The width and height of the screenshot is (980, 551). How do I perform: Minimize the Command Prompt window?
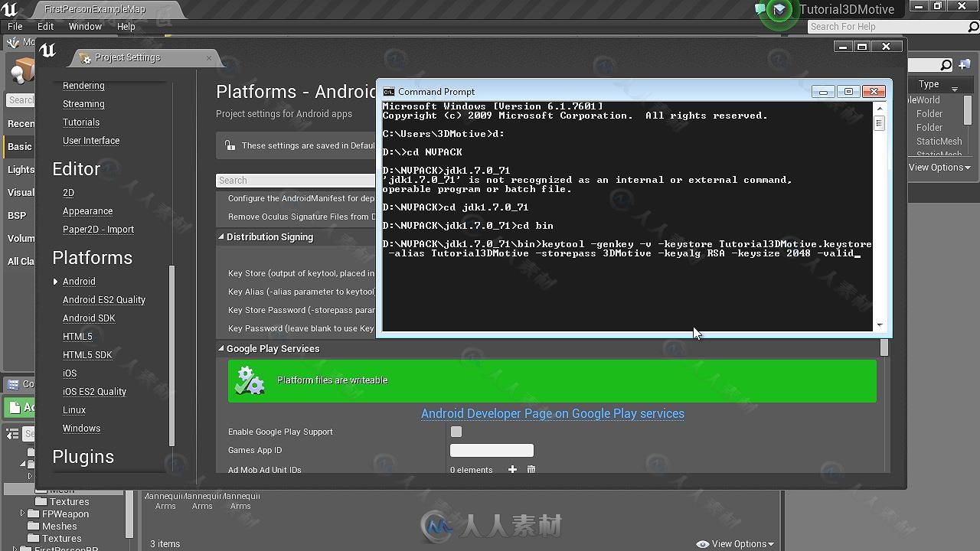pos(823,92)
